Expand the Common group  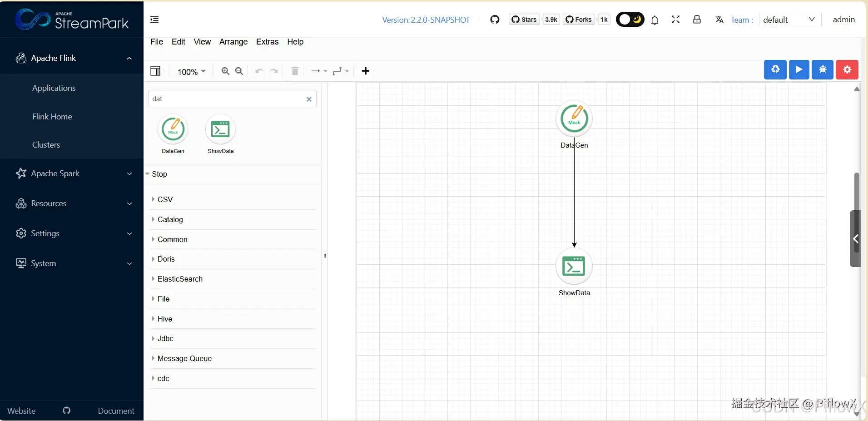(x=233, y=239)
